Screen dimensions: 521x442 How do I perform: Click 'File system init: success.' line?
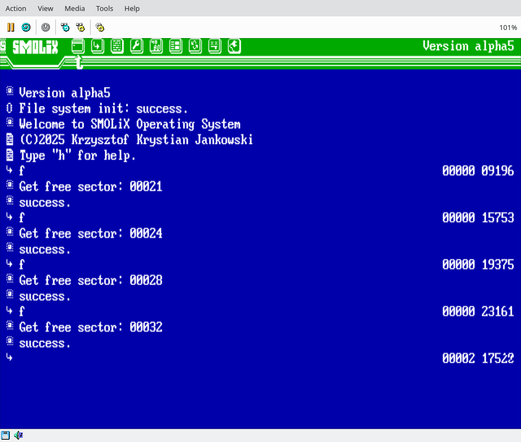(103, 108)
